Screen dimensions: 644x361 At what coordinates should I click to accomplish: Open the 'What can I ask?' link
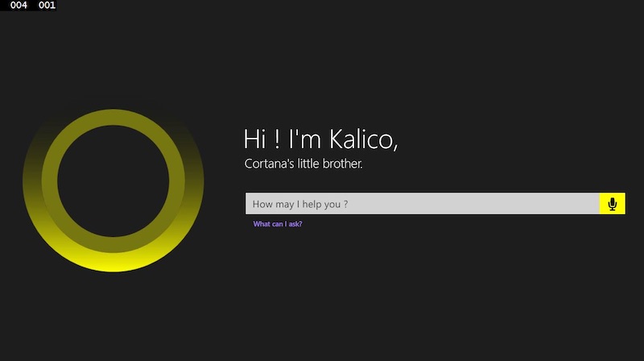(x=277, y=224)
